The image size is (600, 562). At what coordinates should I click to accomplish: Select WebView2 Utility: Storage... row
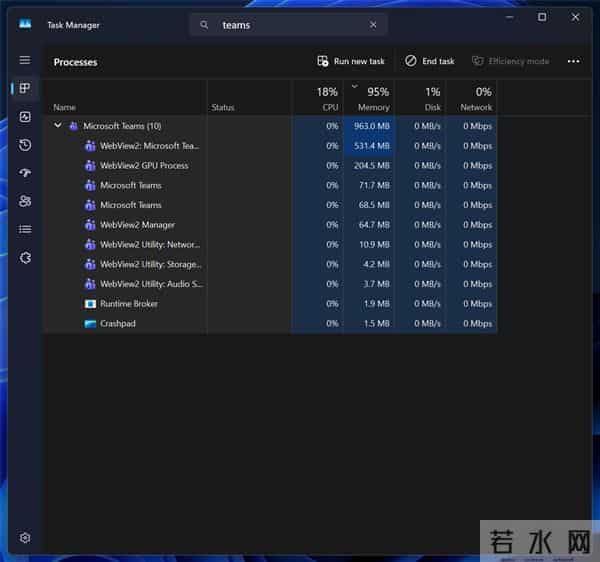coord(272,264)
